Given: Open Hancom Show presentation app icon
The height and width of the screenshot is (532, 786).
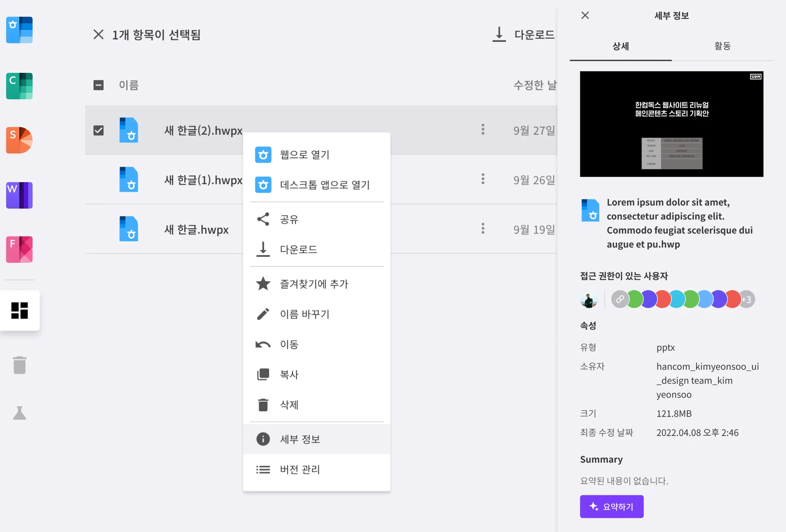Looking at the screenshot, I should (x=19, y=140).
